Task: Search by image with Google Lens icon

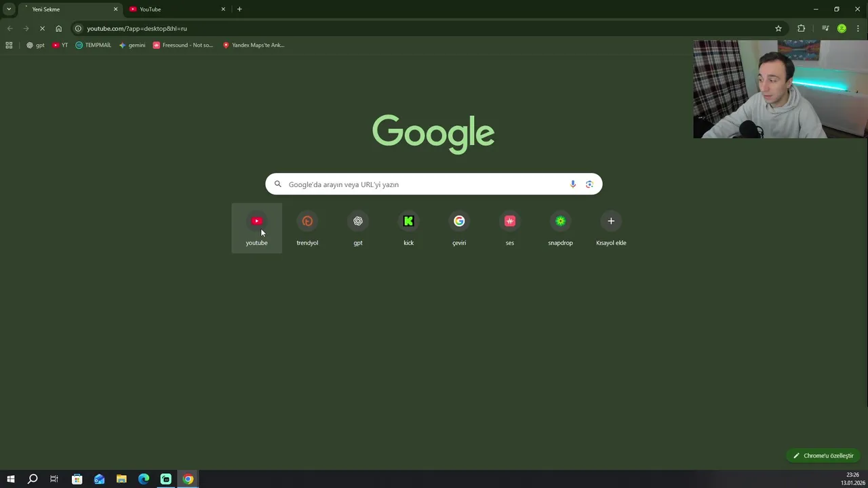Action: (x=589, y=184)
